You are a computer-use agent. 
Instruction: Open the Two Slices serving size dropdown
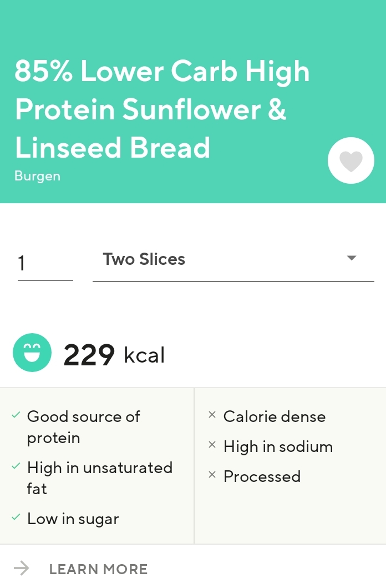coord(222,260)
